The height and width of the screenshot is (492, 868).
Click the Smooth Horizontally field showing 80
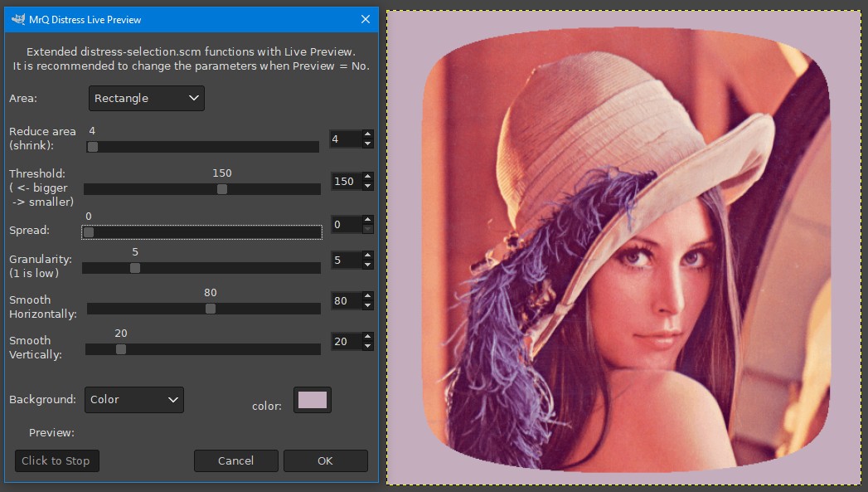[346, 301]
